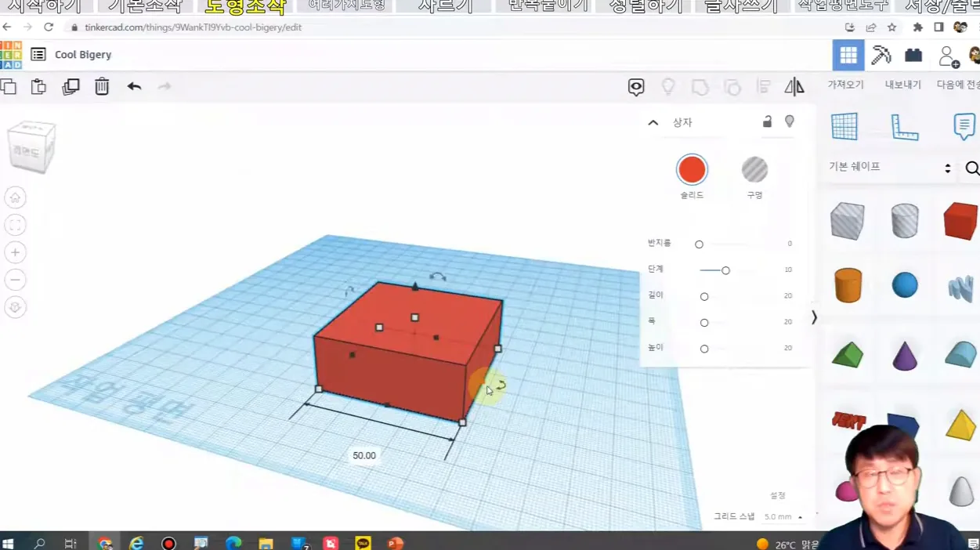Click the Mirror flip icon
The height and width of the screenshot is (550, 980).
[794, 87]
